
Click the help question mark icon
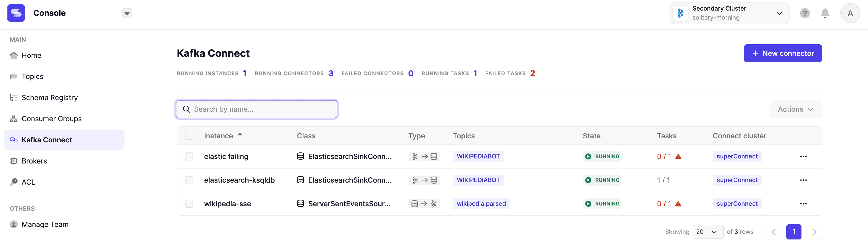(805, 13)
